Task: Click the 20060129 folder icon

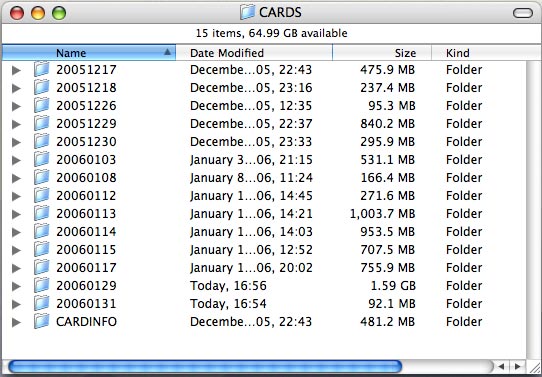Action: [x=41, y=285]
